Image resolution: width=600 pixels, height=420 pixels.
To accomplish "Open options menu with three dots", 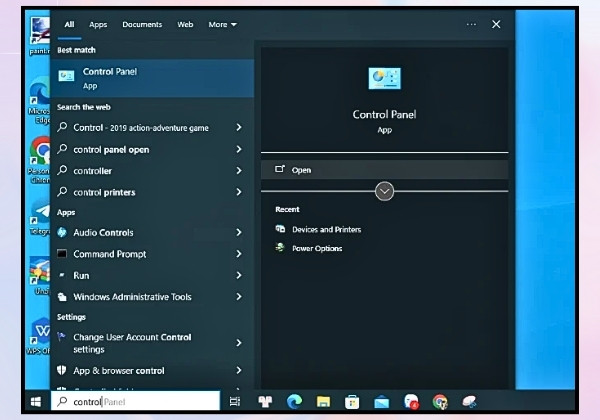I will pos(471,24).
